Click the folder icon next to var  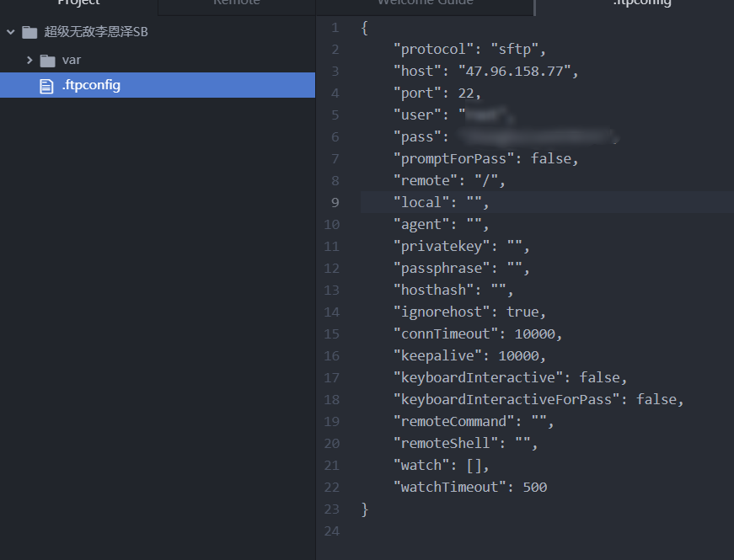tap(48, 60)
